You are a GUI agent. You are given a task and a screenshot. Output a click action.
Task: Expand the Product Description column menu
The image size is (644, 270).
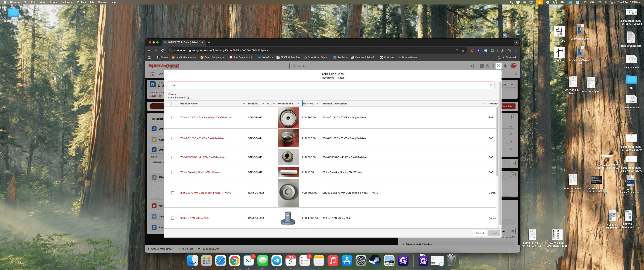[484, 104]
